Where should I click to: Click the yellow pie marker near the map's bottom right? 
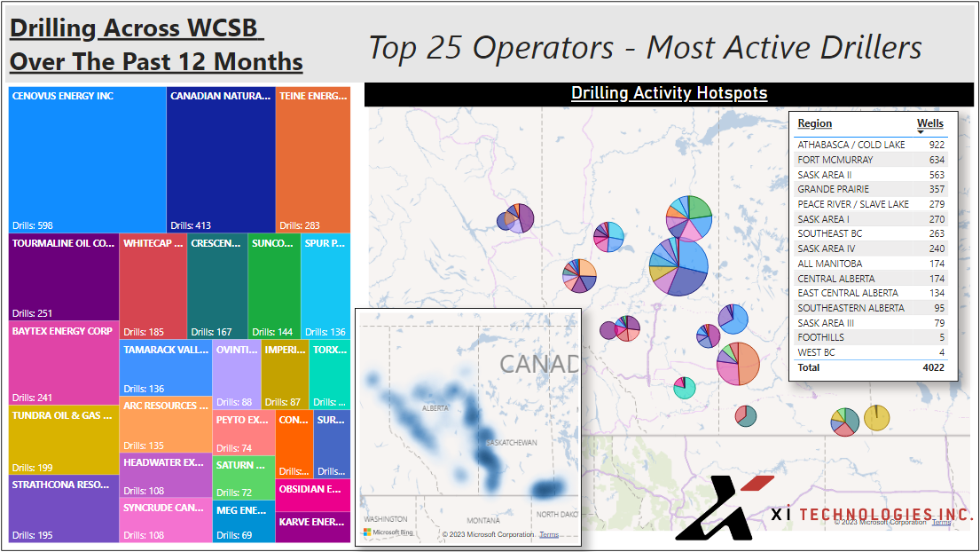877,418
